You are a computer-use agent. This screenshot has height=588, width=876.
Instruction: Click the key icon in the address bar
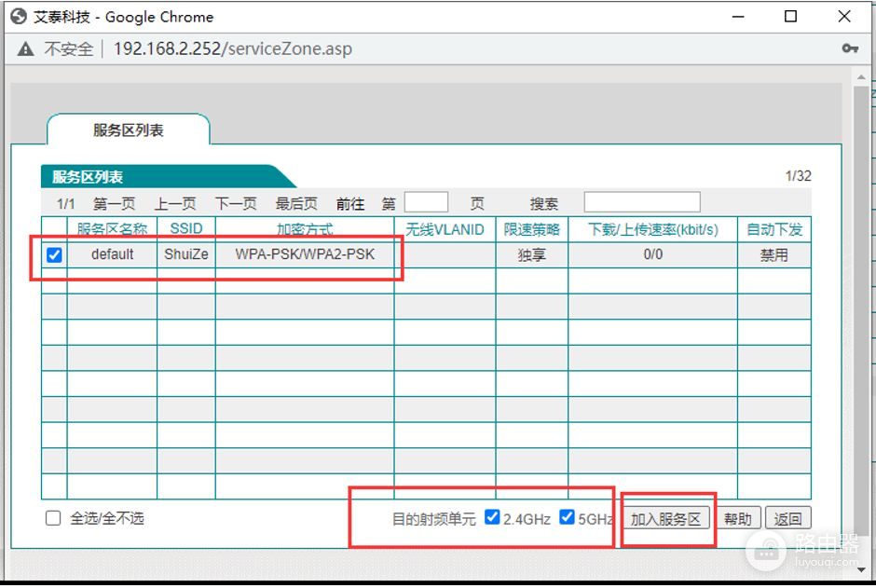(x=850, y=48)
